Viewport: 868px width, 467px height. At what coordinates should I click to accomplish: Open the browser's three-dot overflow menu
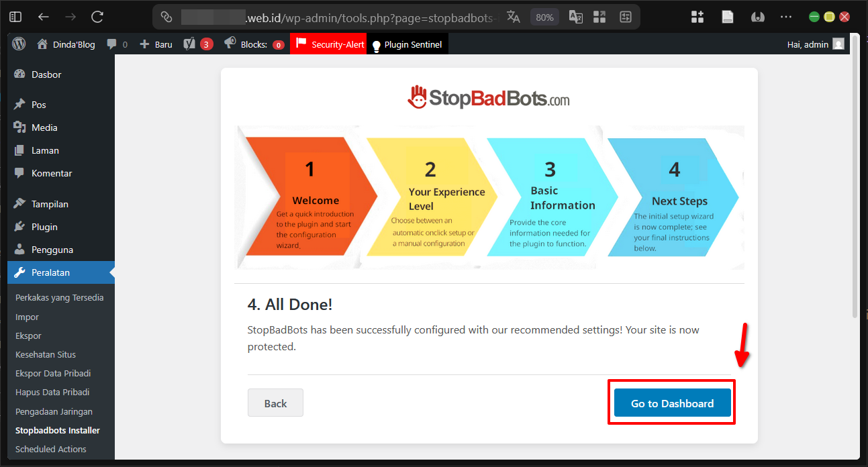(x=787, y=16)
